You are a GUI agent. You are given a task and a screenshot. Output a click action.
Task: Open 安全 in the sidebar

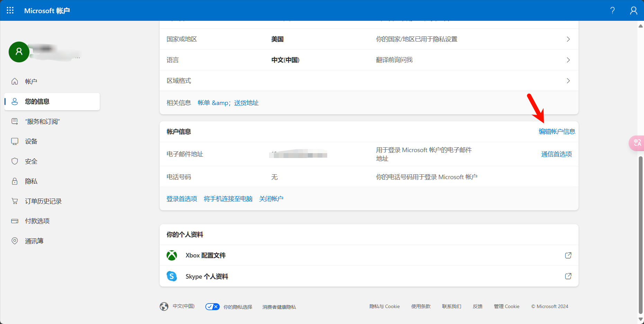[x=52, y=161]
